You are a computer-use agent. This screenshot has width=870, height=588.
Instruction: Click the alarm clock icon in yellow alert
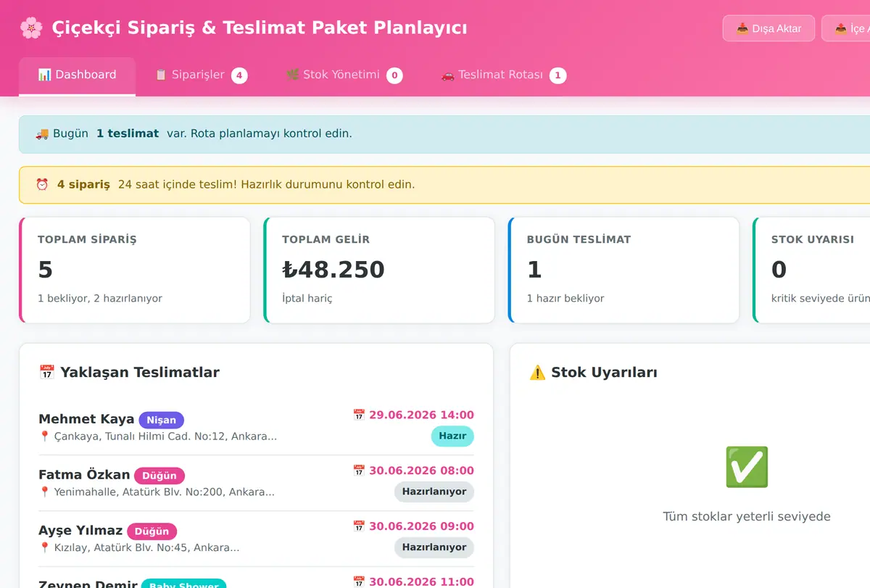point(42,184)
